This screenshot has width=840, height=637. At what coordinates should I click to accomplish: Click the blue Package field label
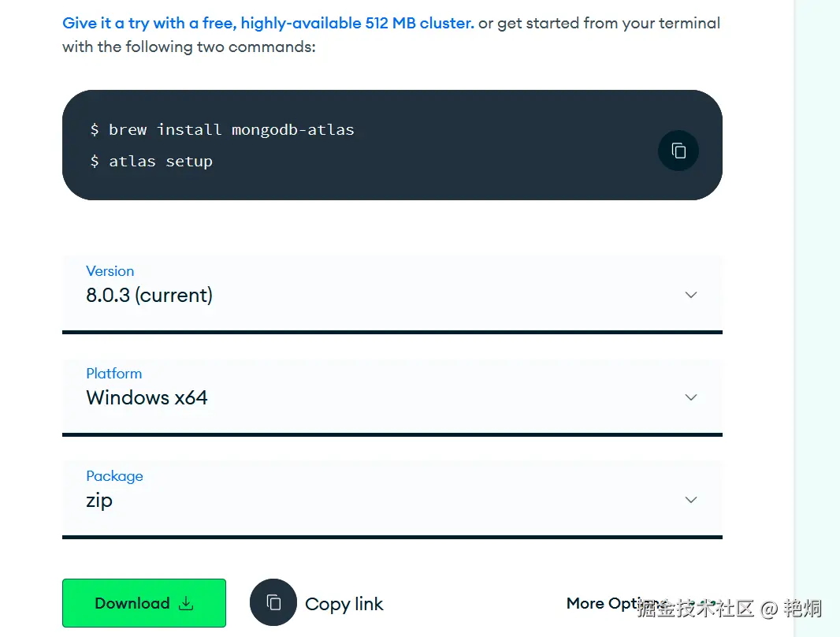(x=114, y=476)
